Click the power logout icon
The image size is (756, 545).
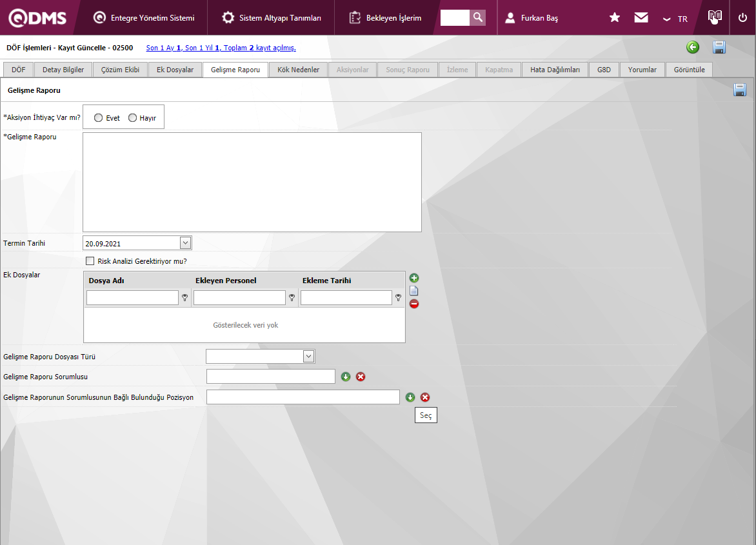[742, 17]
